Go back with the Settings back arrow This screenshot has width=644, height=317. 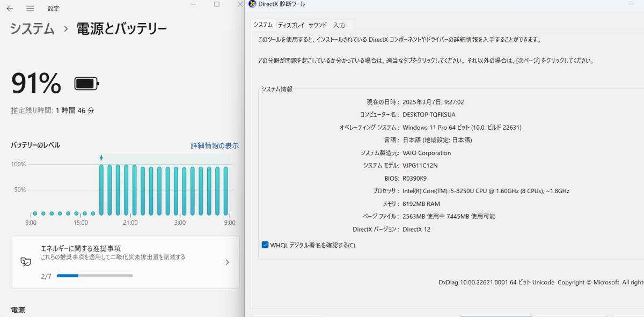tap(10, 9)
